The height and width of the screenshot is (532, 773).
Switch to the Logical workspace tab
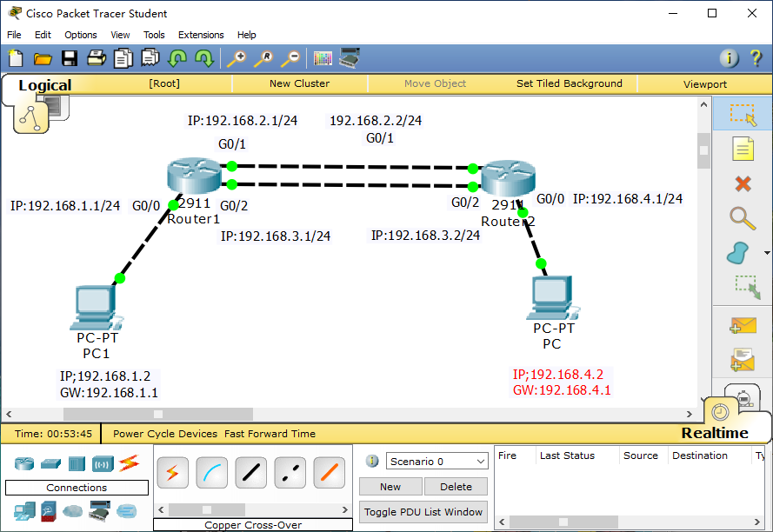coord(44,86)
